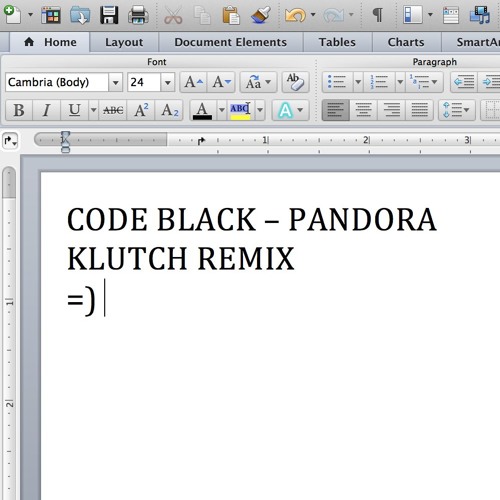This screenshot has width=500, height=500.
Task: Toggle bold formatting
Action: tap(19, 110)
